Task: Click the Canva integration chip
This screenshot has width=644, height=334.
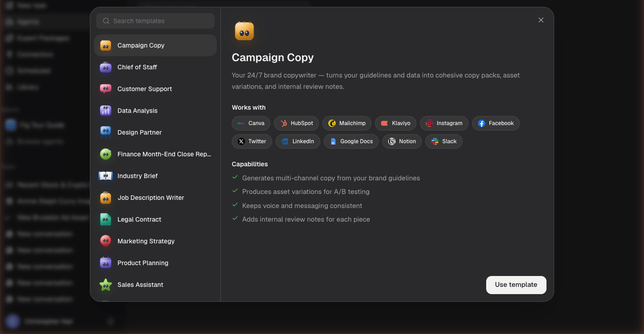Action: pyautogui.click(x=251, y=123)
